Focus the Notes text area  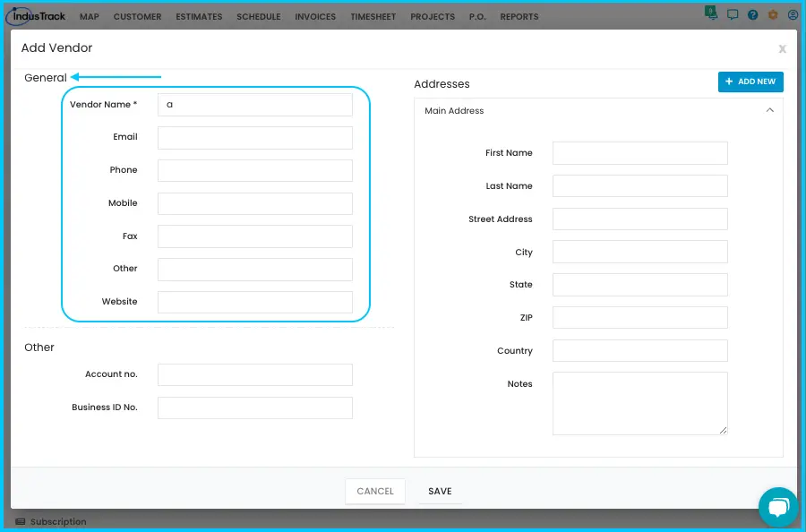tap(640, 404)
